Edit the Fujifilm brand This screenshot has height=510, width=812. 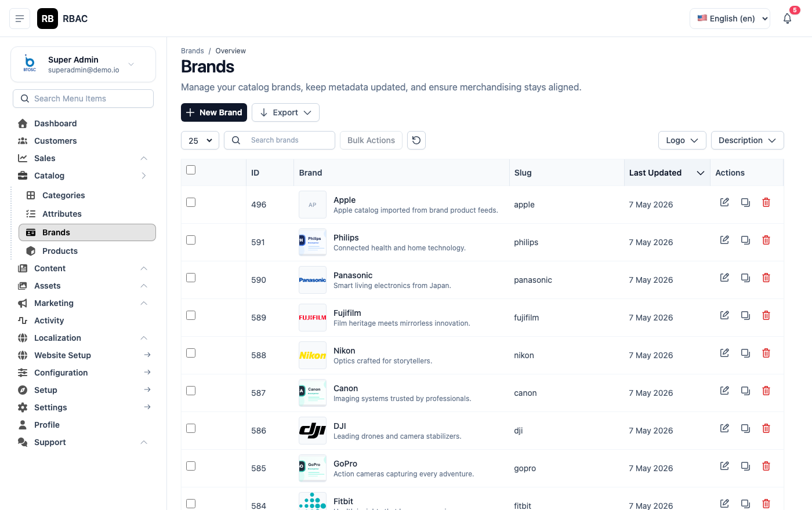tap(724, 315)
